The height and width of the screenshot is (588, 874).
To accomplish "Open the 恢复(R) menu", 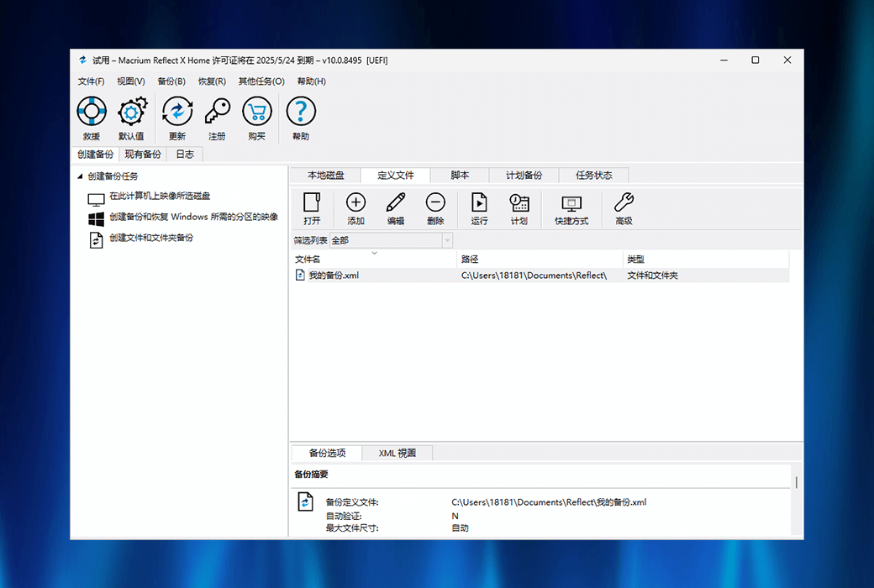I will point(212,81).
